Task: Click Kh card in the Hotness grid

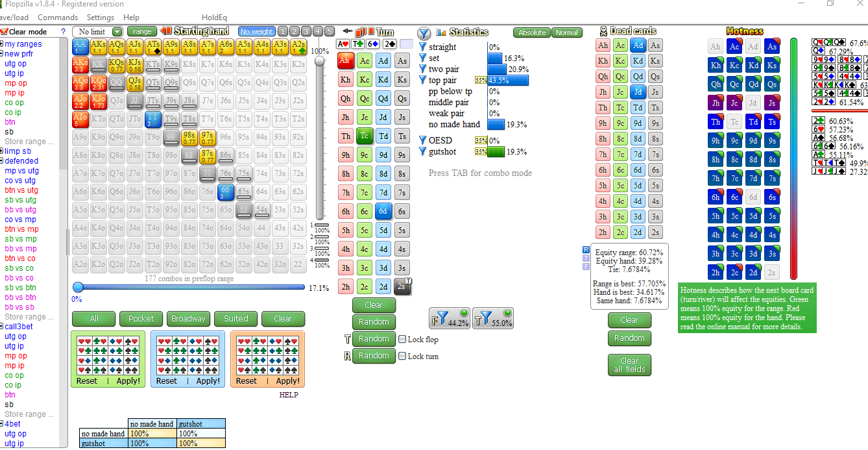Action: tap(716, 66)
